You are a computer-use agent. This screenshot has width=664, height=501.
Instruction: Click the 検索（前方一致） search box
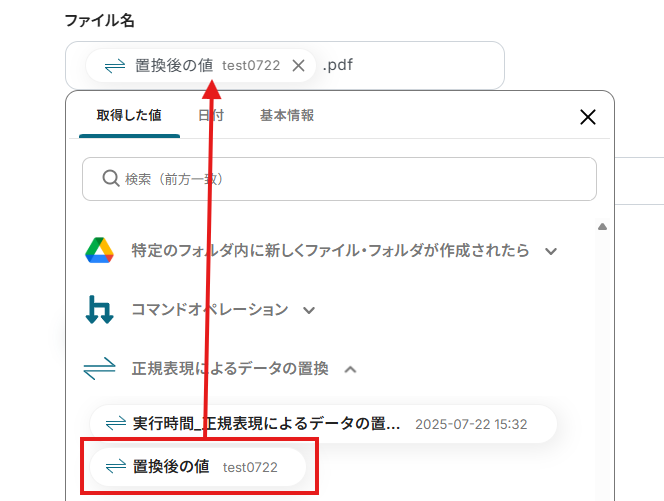point(339,179)
